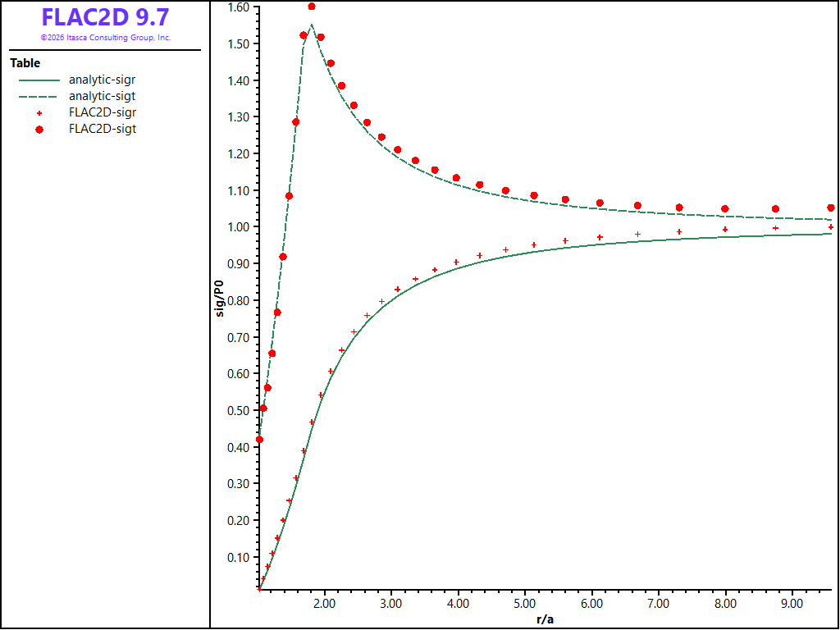This screenshot has width=840, height=630.
Task: Click the lowest red dot near 0.42
Action: 260,440
